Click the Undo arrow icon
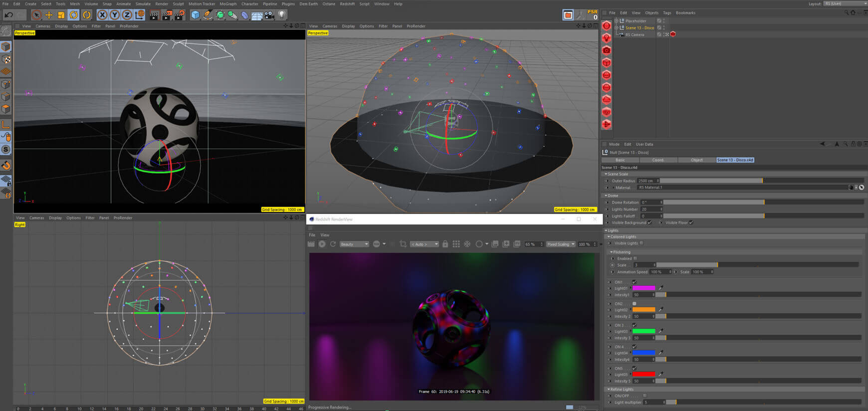This screenshot has width=868, height=411. pyautogui.click(x=8, y=15)
